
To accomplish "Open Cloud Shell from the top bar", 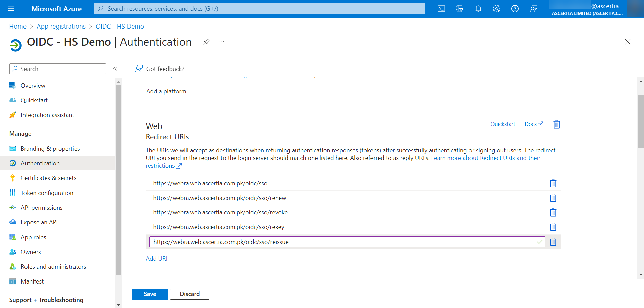I will click(441, 9).
